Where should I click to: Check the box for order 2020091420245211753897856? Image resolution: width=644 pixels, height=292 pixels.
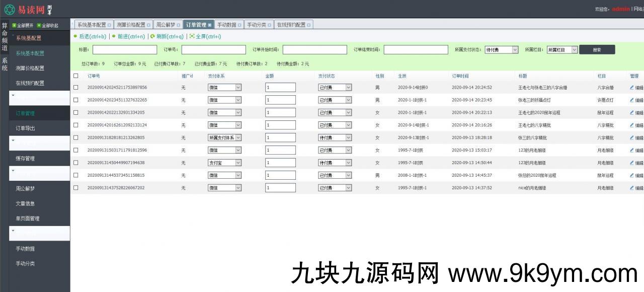76,88
